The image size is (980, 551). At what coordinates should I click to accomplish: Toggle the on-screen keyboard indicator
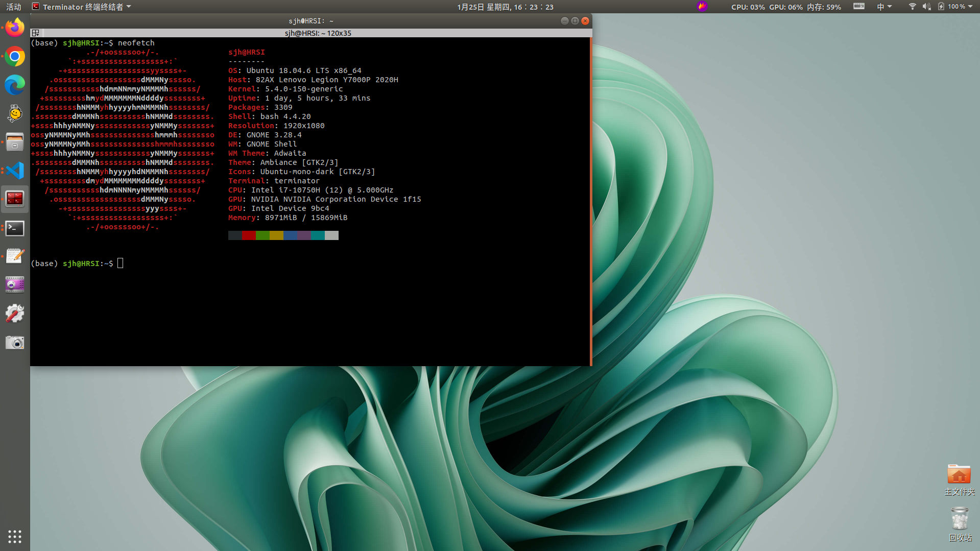coord(858,7)
